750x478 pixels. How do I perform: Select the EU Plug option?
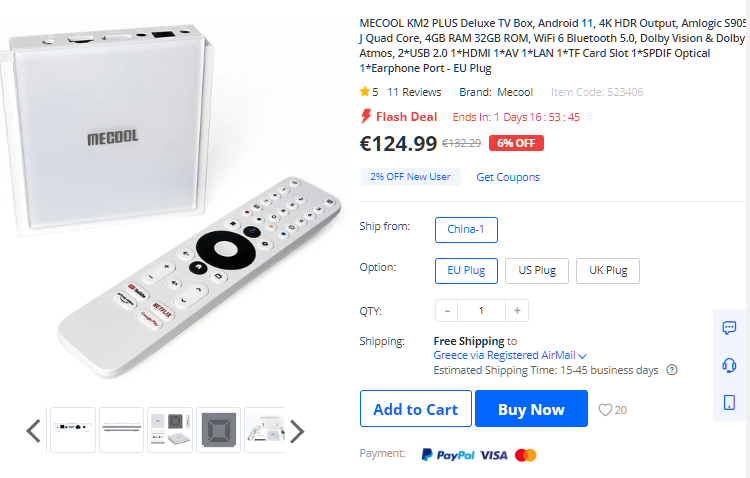click(466, 271)
